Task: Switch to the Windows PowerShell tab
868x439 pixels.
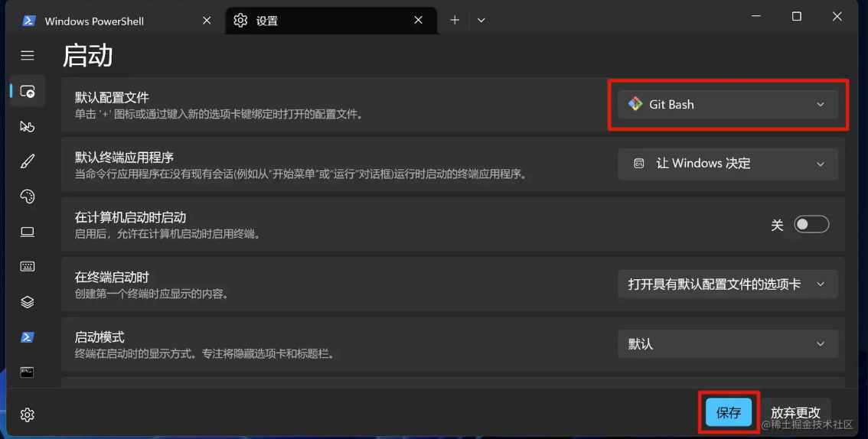Action: 107,21
